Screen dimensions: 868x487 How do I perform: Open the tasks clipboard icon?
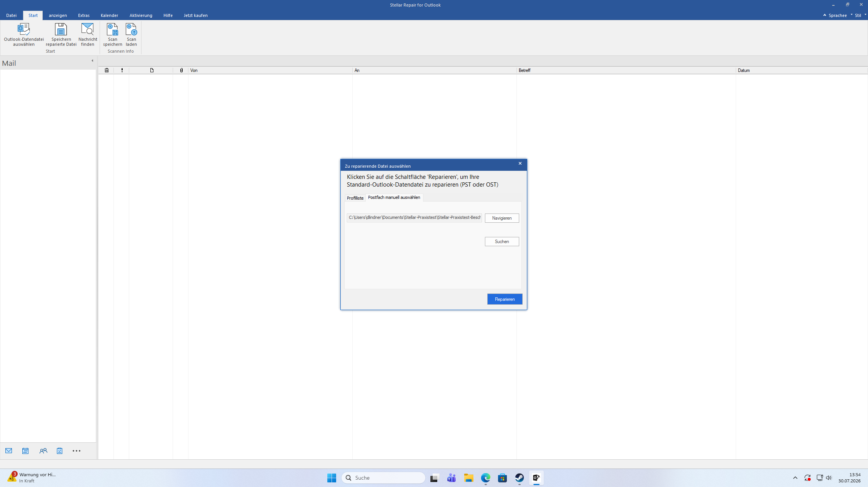point(60,451)
